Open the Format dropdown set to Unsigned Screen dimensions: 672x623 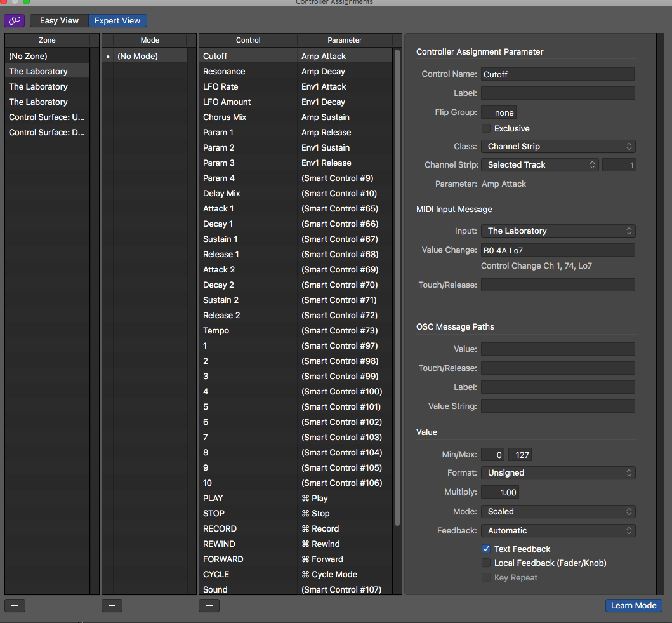[558, 473]
